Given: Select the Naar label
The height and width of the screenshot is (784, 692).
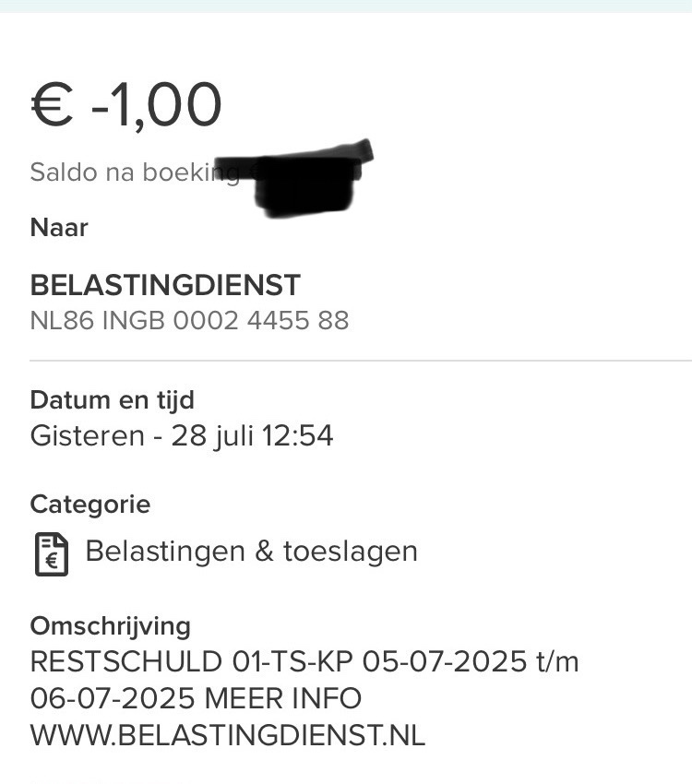Looking at the screenshot, I should [x=59, y=228].
